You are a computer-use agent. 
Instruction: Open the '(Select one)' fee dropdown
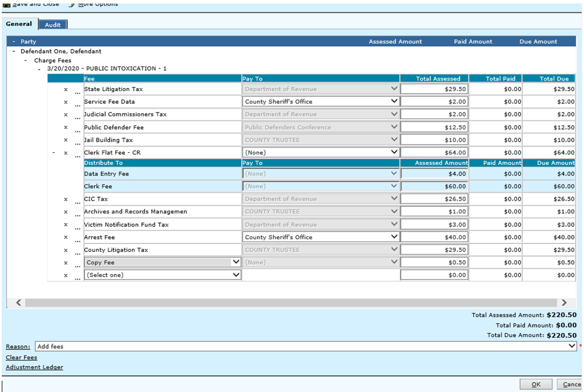[236, 275]
